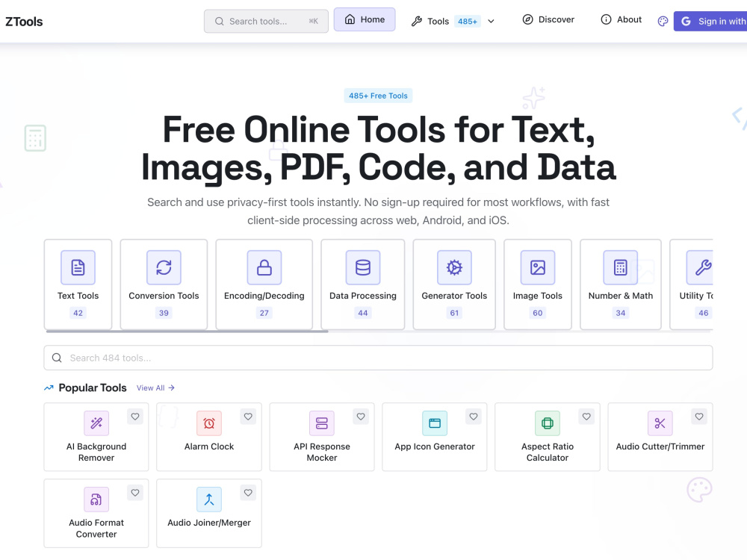The width and height of the screenshot is (747, 560).
Task: Go to the Home tab
Action: tap(365, 19)
